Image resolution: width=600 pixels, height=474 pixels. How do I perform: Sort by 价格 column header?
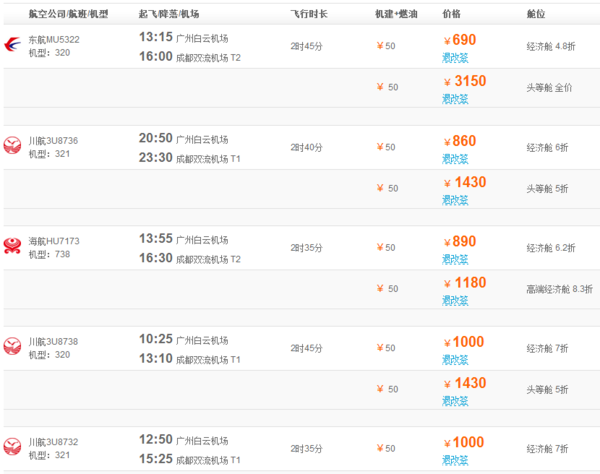[x=452, y=14]
